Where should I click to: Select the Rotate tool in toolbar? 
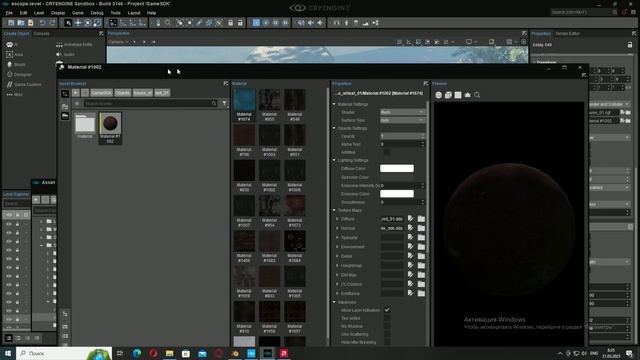(87, 23)
